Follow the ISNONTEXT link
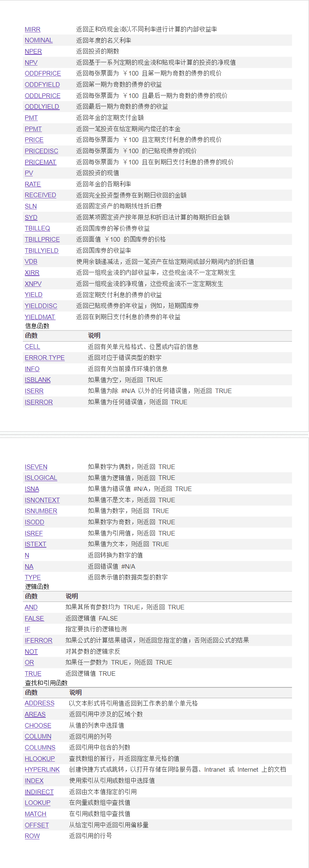Viewport: 309px width, 868px height. pyautogui.click(x=42, y=500)
